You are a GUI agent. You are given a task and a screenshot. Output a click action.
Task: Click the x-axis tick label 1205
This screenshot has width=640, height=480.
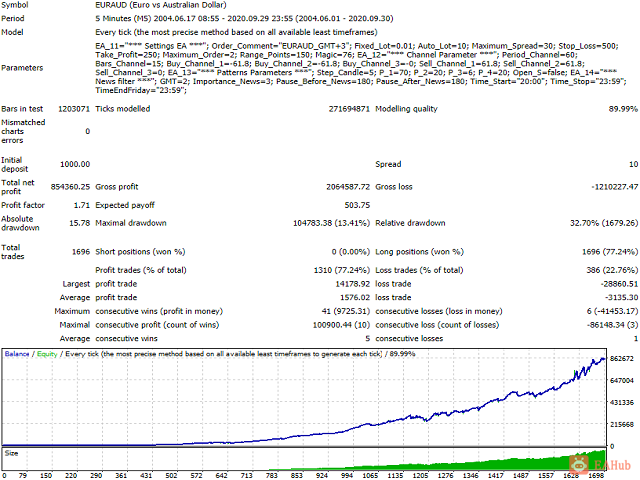pos(420,476)
